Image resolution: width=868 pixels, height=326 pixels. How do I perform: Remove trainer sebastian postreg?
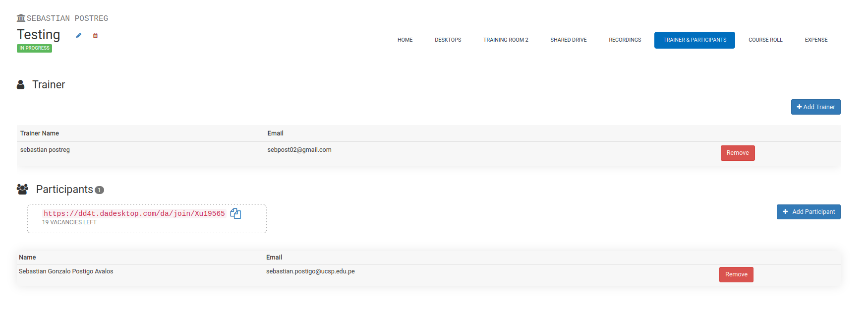tap(737, 153)
